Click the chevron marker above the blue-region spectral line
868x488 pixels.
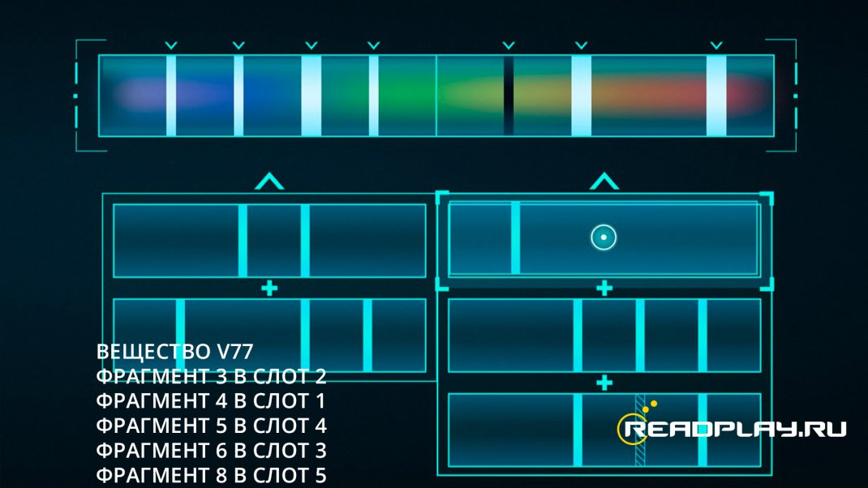[x=238, y=45]
